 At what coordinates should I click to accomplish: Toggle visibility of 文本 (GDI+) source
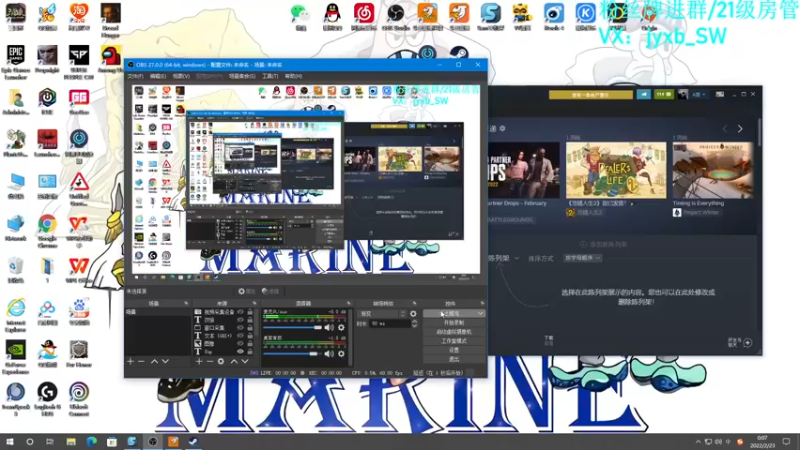pyautogui.click(x=240, y=336)
